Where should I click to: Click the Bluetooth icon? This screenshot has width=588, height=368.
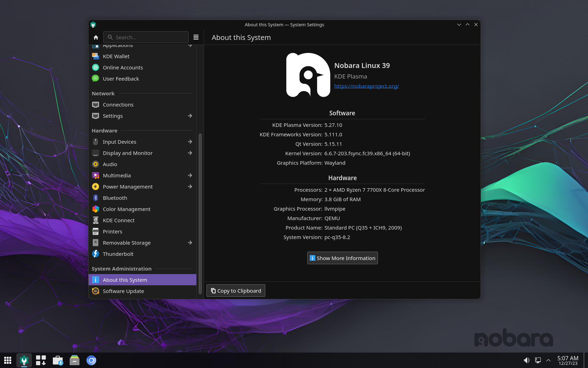click(96, 198)
